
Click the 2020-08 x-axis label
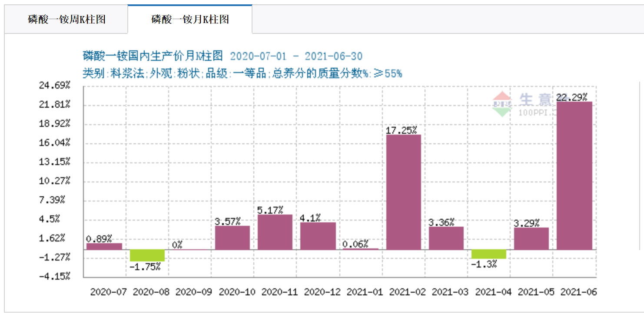coord(151,292)
